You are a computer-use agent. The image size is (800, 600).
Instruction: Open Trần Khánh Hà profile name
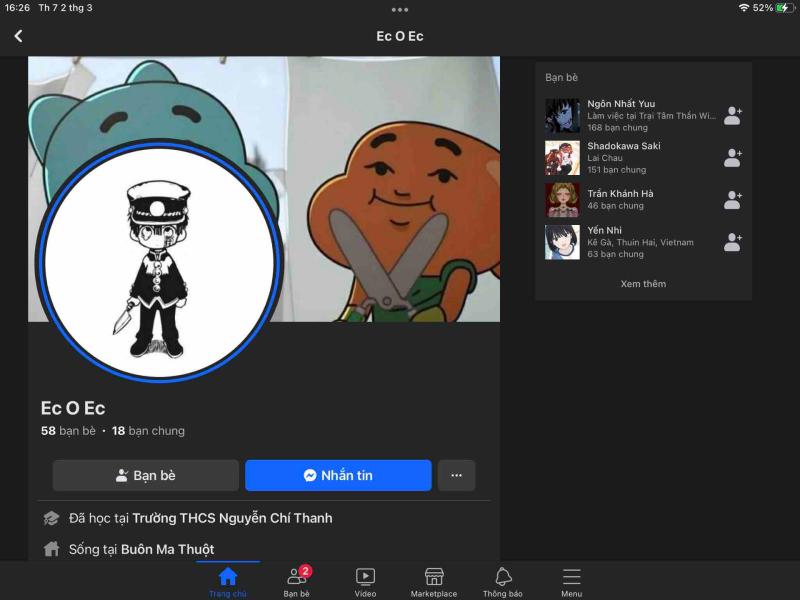tap(620, 193)
